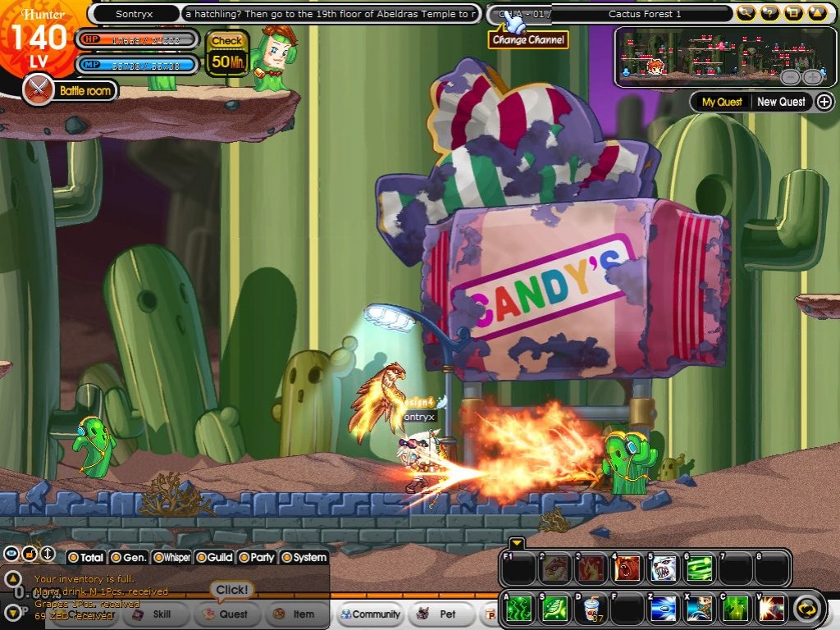Expand the hotkey bar via the yellow arrow
This screenshot has width=840, height=630.
[x=516, y=543]
